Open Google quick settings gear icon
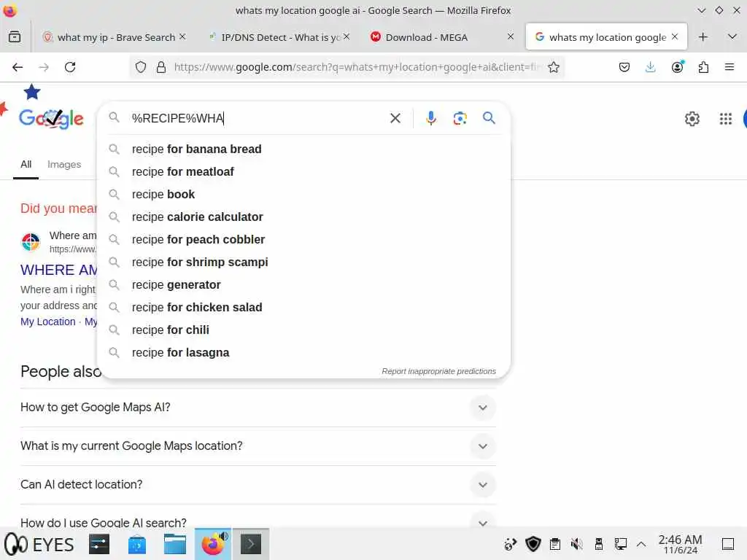The height and width of the screenshot is (560, 747). point(692,119)
